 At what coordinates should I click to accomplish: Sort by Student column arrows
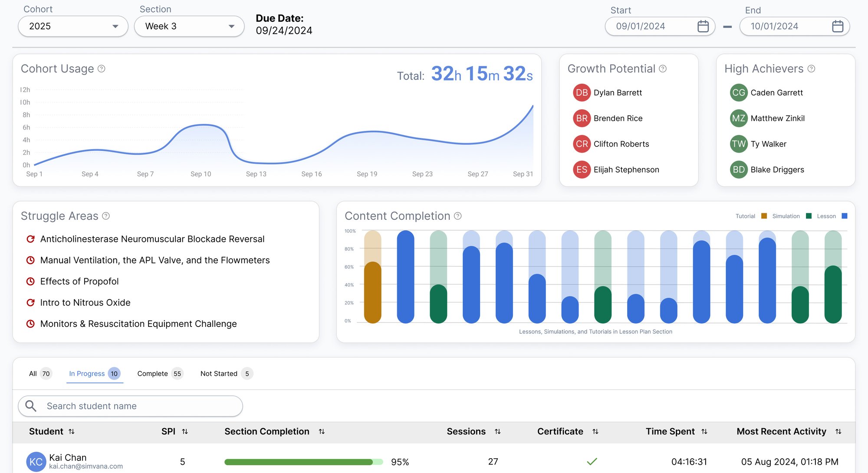(x=72, y=431)
